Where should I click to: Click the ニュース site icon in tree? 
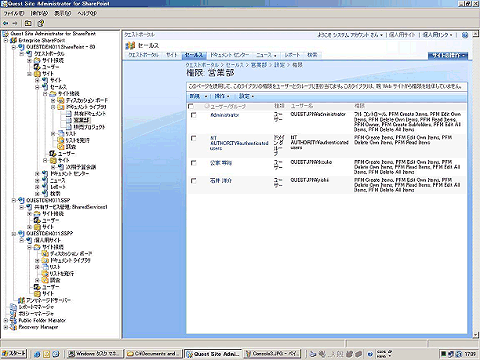point(46,180)
